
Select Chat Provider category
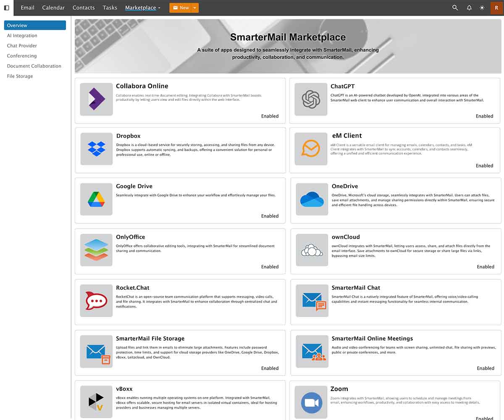coord(22,46)
